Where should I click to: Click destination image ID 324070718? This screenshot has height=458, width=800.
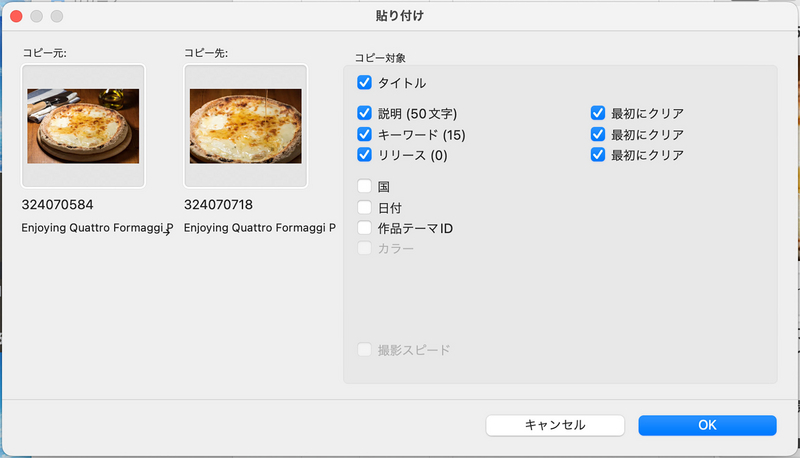point(218,205)
